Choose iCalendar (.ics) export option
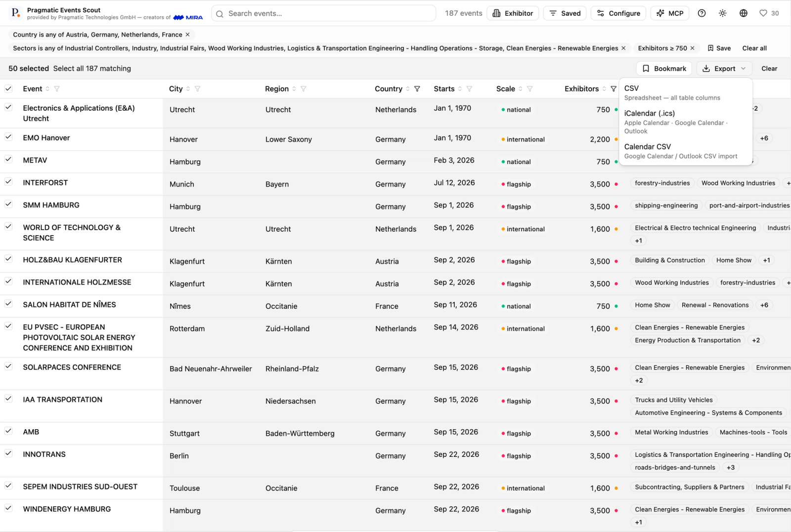Viewport: 791px width, 532px height. (685, 122)
